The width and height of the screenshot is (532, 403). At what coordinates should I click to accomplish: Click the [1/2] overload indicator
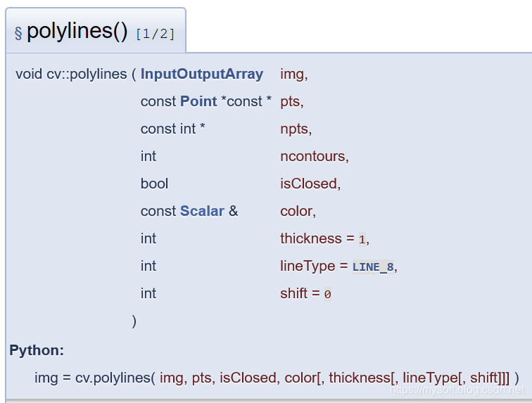pos(156,34)
